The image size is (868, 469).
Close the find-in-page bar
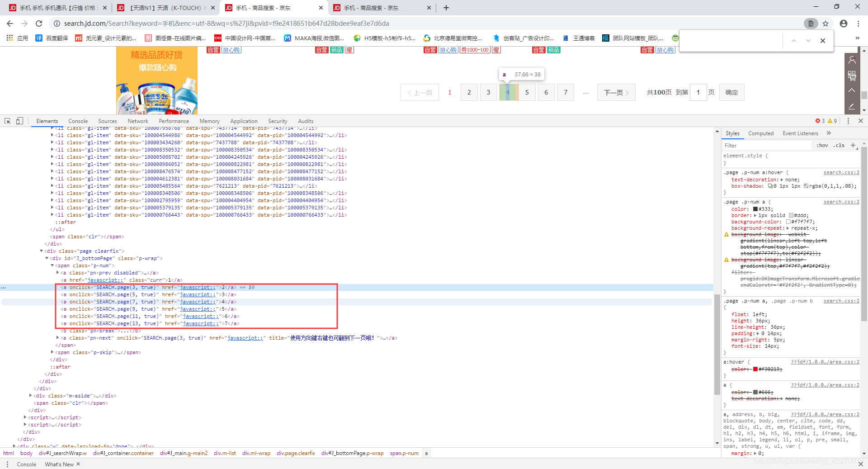[823, 41]
